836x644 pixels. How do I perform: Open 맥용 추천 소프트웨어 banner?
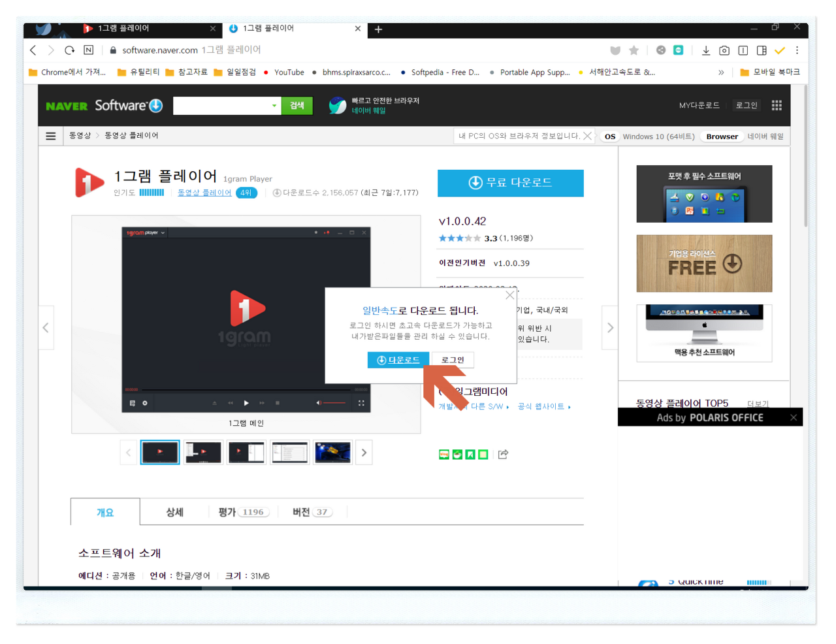click(704, 333)
